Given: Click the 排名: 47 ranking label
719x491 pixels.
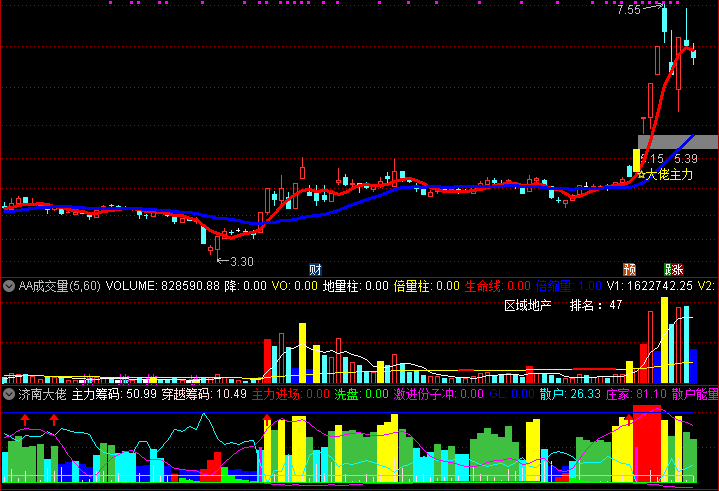Looking at the screenshot, I should point(596,305).
